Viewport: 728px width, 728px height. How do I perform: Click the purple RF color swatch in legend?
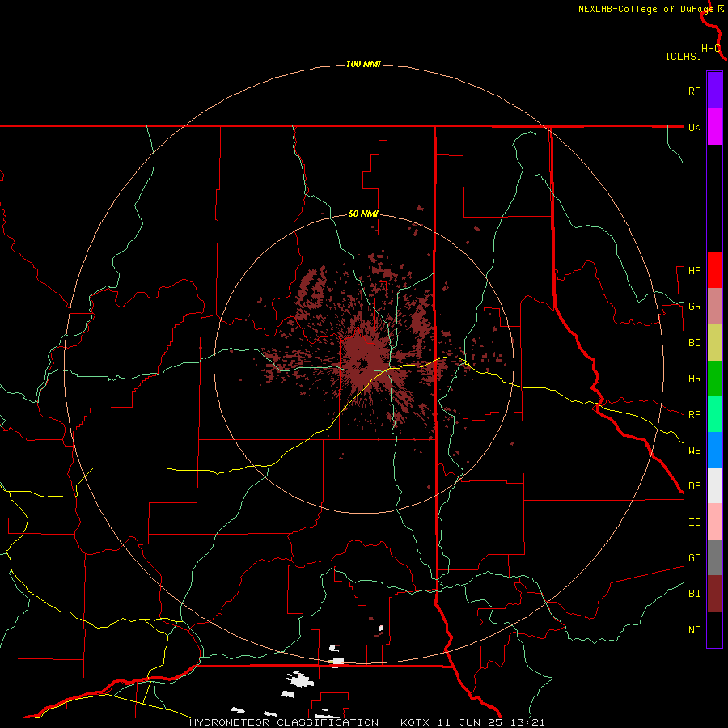714,90
